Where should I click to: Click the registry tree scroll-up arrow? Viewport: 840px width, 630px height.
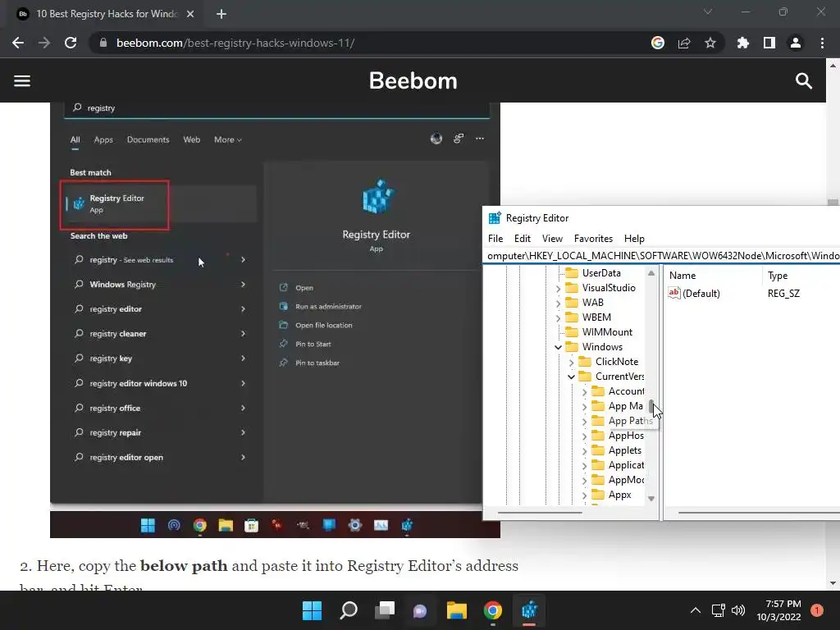pyautogui.click(x=651, y=273)
